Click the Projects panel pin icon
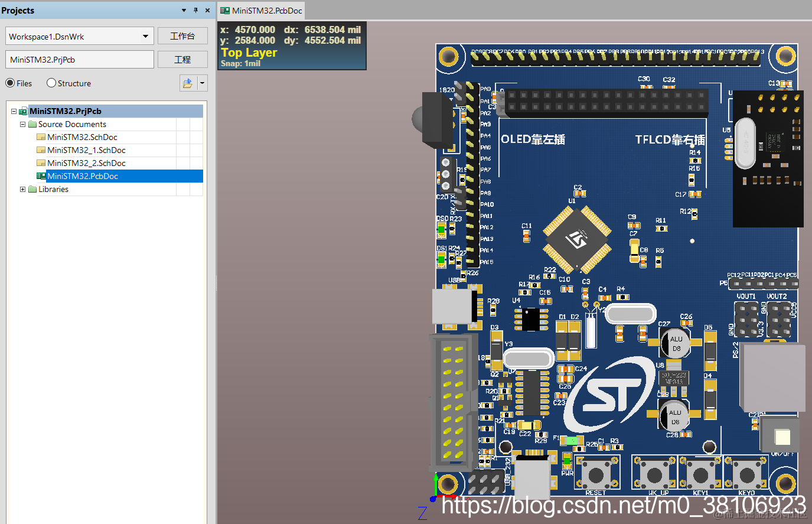Screen dimensions: 812x524 click(x=195, y=10)
